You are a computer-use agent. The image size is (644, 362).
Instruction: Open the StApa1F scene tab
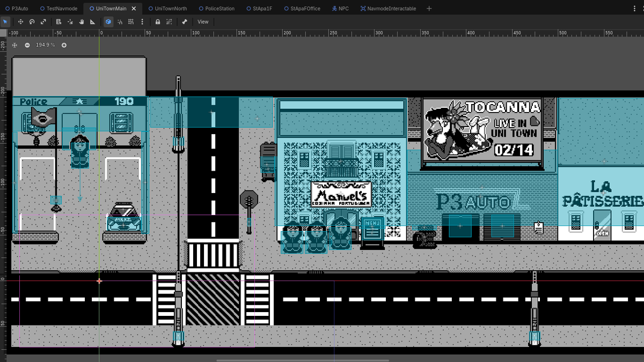click(259, 9)
